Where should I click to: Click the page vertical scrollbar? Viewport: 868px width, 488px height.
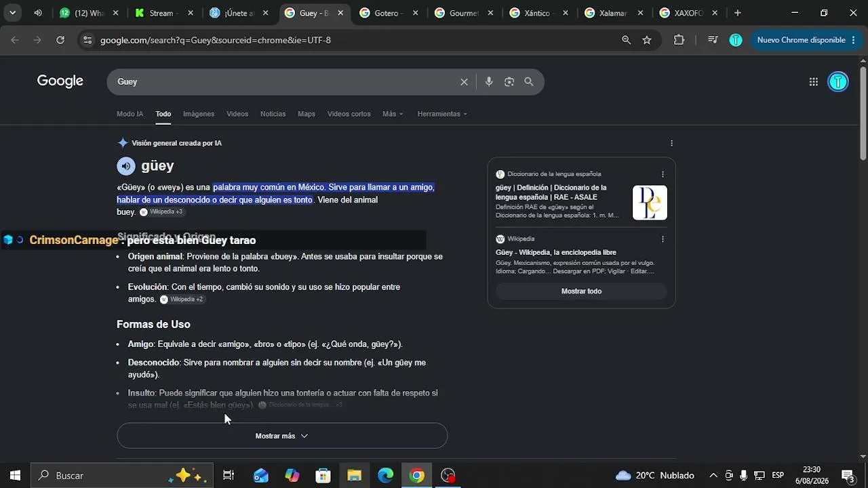coord(863,113)
